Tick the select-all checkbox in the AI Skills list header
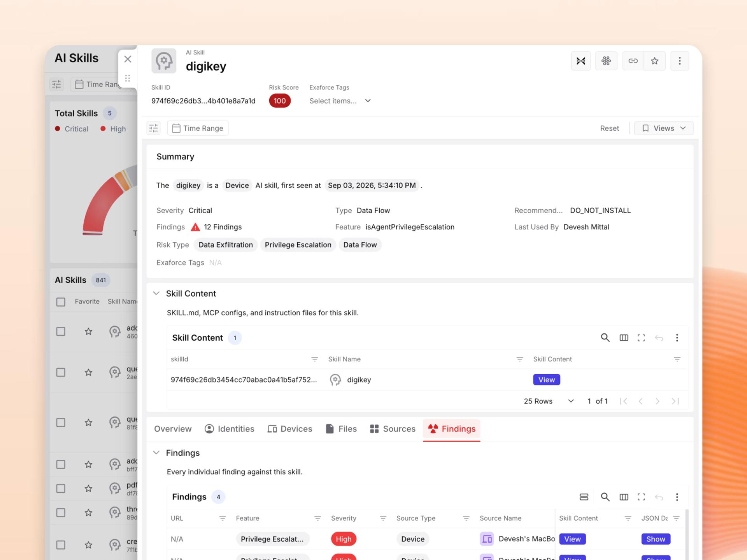 pyautogui.click(x=61, y=302)
